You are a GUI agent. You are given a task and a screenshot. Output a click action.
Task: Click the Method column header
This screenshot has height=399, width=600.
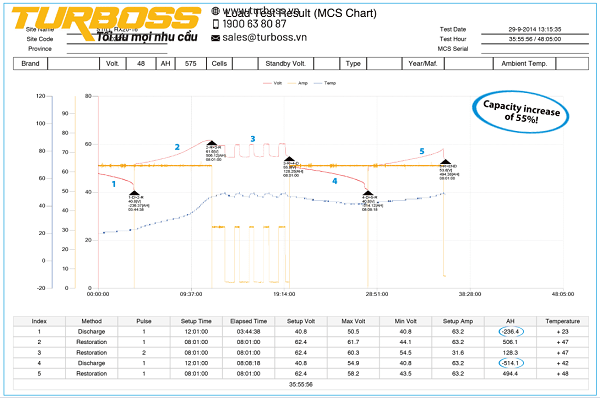[91, 321]
